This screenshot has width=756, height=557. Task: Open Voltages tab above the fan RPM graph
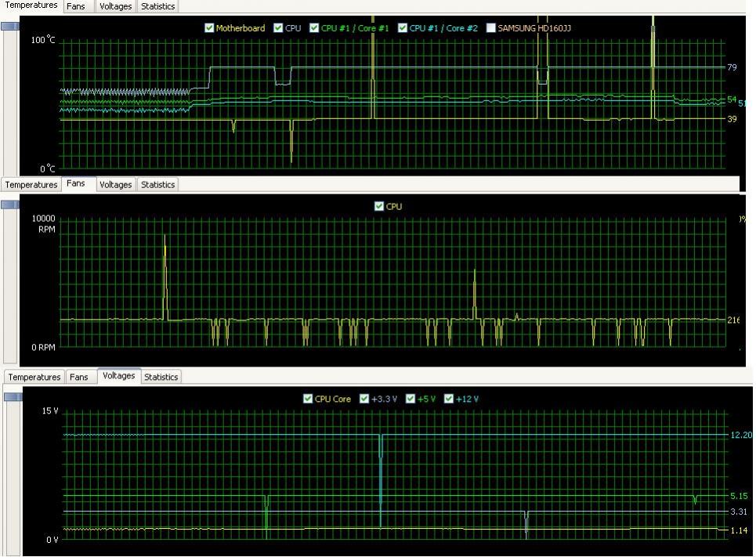(115, 185)
